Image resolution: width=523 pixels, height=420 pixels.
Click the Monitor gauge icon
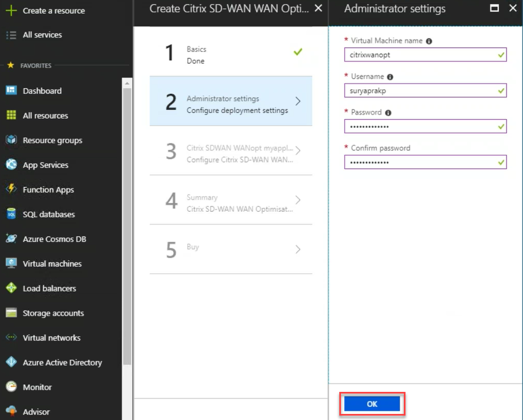(11, 387)
